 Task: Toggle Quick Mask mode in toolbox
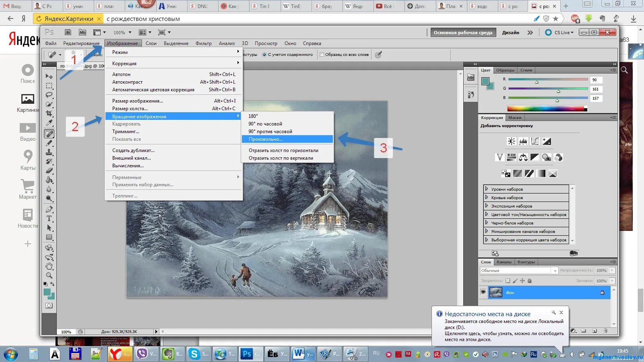(x=49, y=306)
